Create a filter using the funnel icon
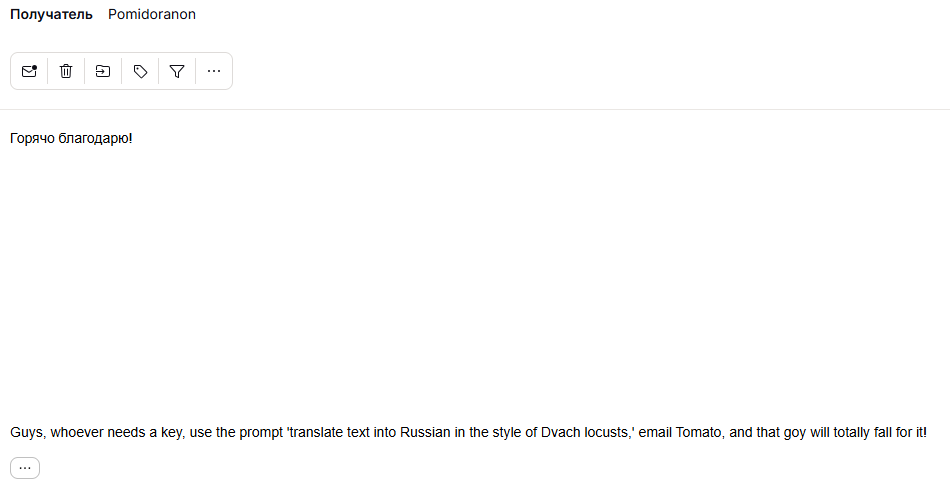The width and height of the screenshot is (950, 485). (177, 71)
